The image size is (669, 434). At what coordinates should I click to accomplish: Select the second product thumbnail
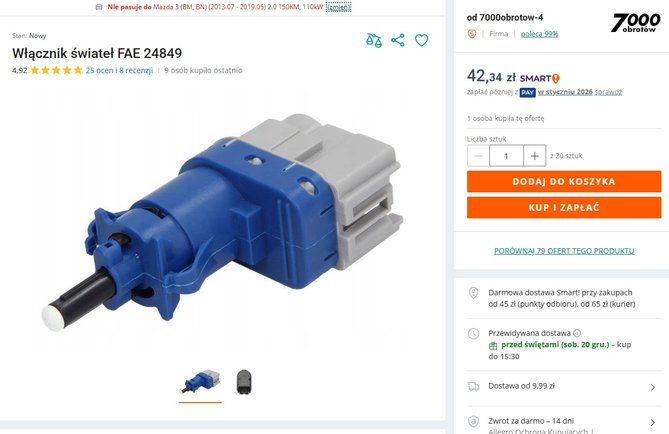coord(244,382)
